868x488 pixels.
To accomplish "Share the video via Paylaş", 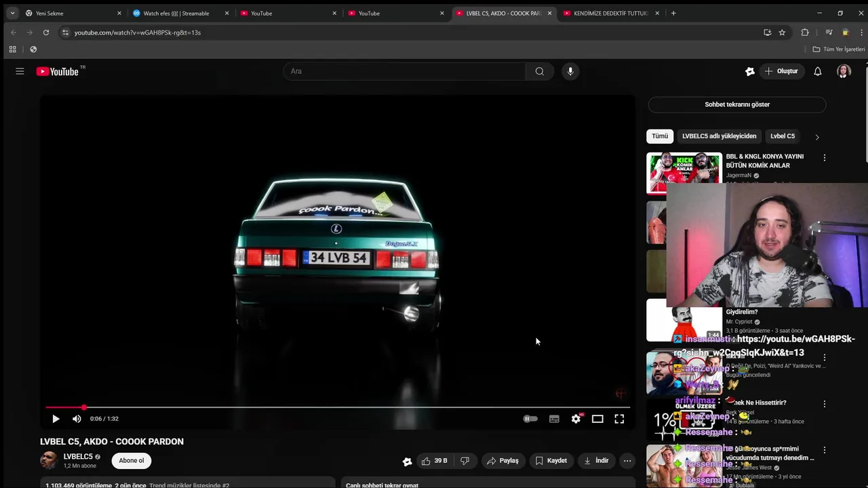I will tap(502, 461).
